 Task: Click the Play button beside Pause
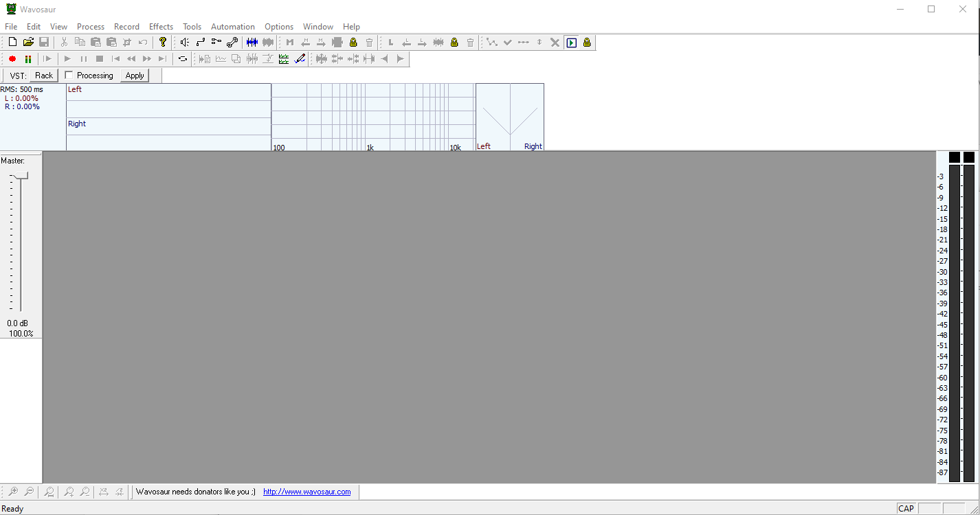[67, 59]
